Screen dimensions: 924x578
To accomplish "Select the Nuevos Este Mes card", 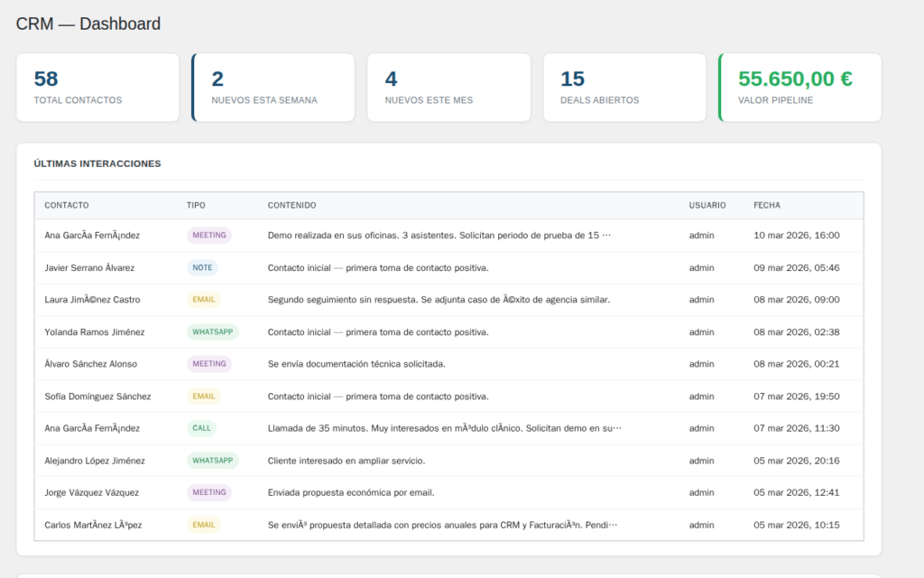I will (448, 87).
